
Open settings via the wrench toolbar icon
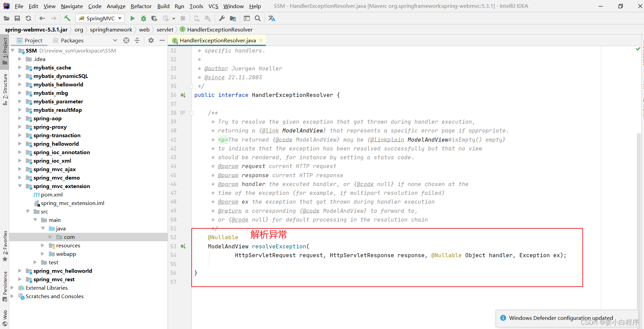point(222,18)
